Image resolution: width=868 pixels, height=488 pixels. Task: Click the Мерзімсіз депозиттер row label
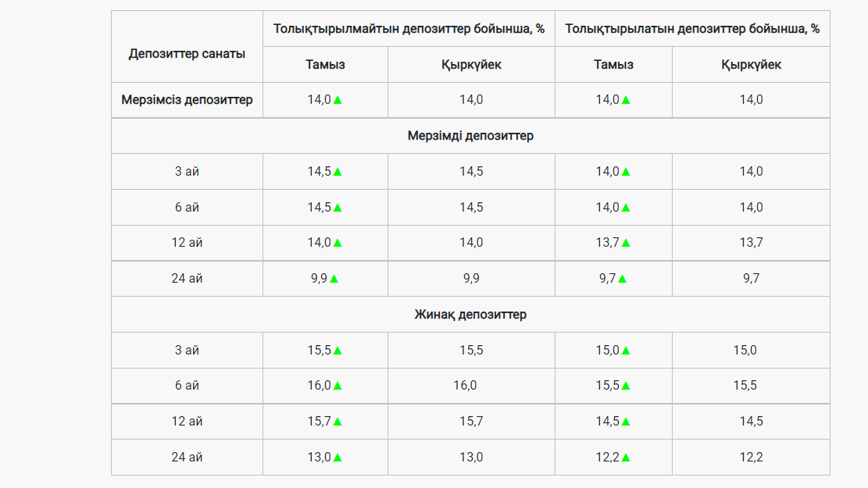187,100
